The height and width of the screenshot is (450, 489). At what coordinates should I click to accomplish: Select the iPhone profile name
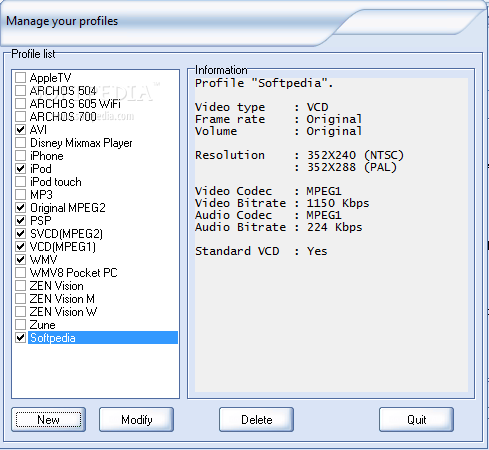point(46,156)
